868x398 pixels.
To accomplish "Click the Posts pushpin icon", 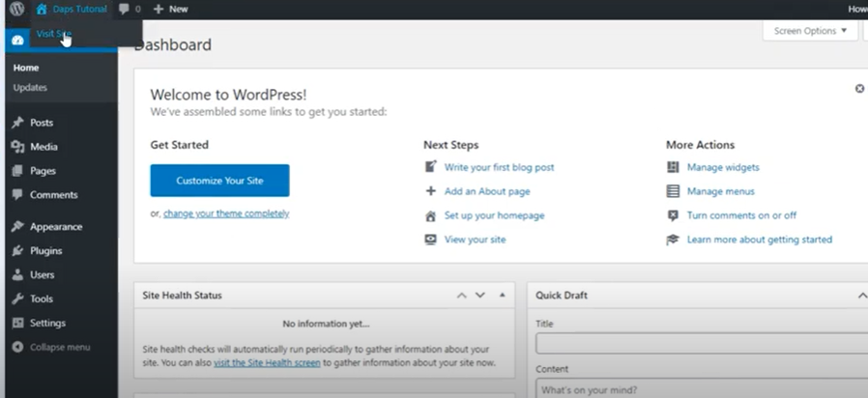I will click(x=17, y=123).
